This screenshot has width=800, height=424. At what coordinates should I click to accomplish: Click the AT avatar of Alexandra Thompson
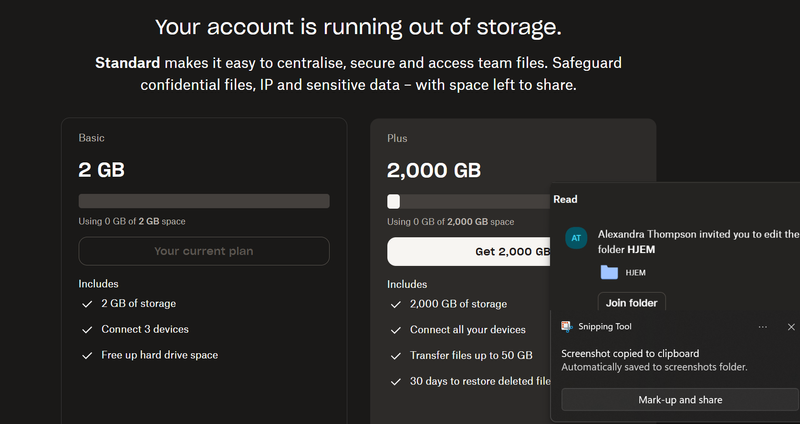point(575,238)
